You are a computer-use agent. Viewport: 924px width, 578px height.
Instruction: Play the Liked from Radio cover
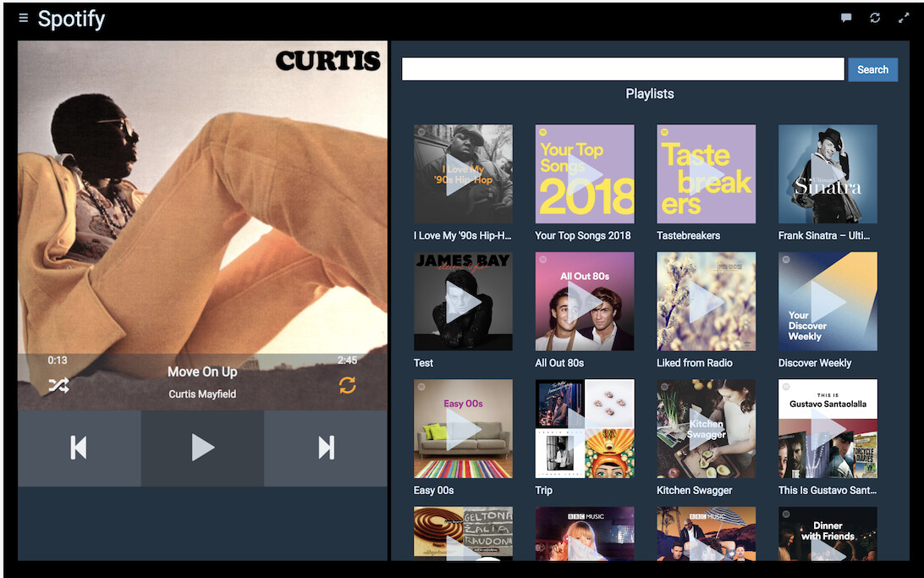(x=706, y=301)
